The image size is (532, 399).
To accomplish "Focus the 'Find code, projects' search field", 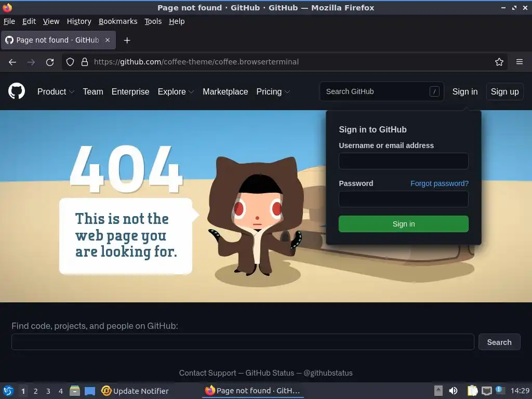I will click(x=243, y=342).
